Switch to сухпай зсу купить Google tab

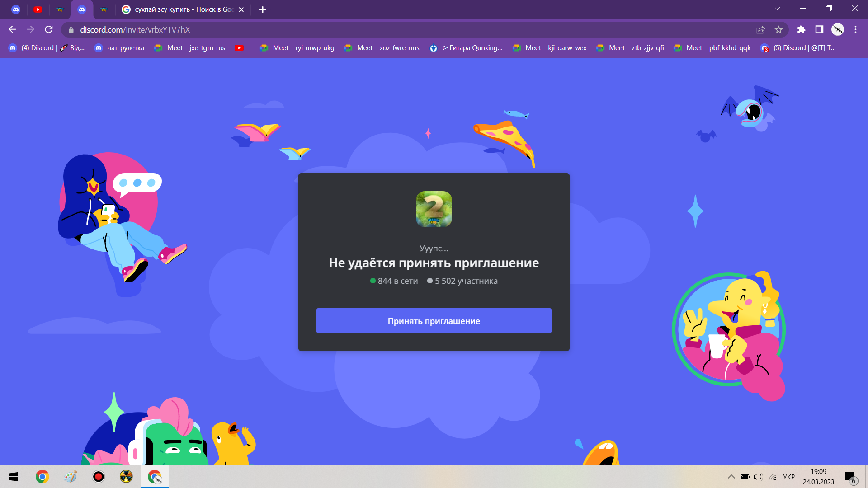click(183, 9)
